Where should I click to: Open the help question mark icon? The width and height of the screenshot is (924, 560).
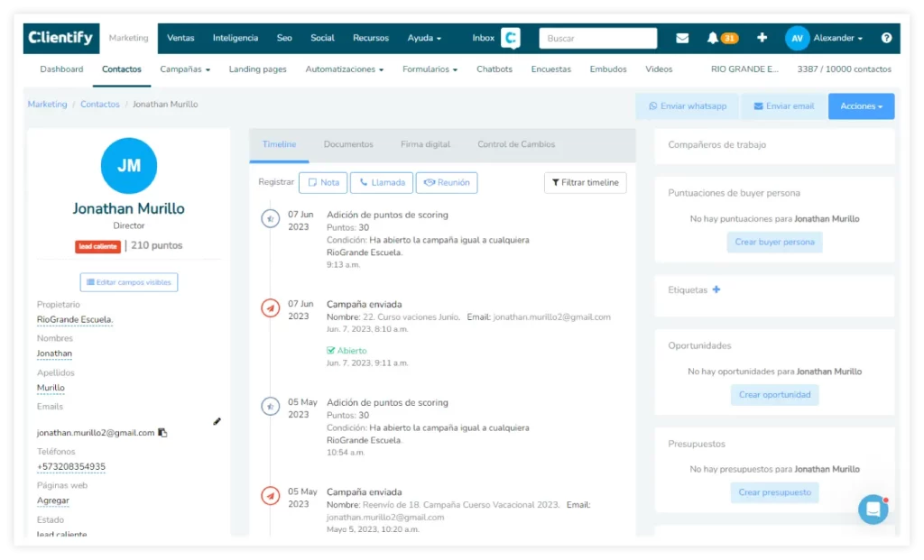[x=886, y=38]
